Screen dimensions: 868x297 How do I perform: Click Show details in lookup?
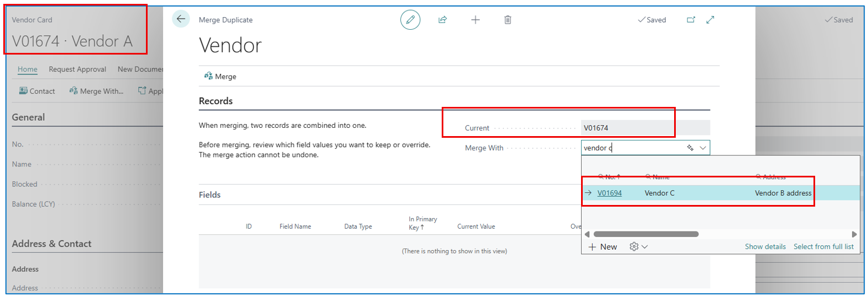765,247
